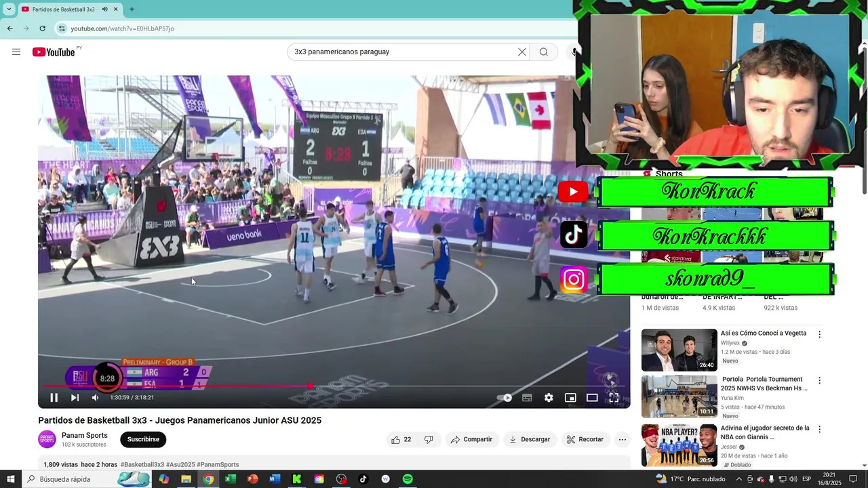Viewport: 868px width, 488px height.
Task: Mute the tab via its speaker icon
Action: coord(104,9)
